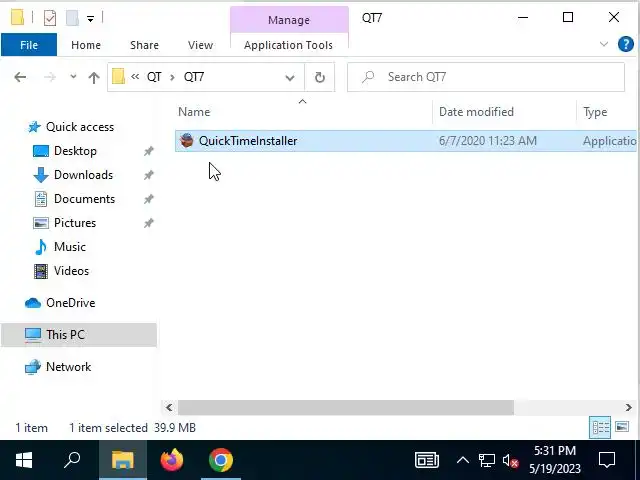Click the QuickTimeInstaller application icon
The height and width of the screenshot is (480, 640).
187,141
